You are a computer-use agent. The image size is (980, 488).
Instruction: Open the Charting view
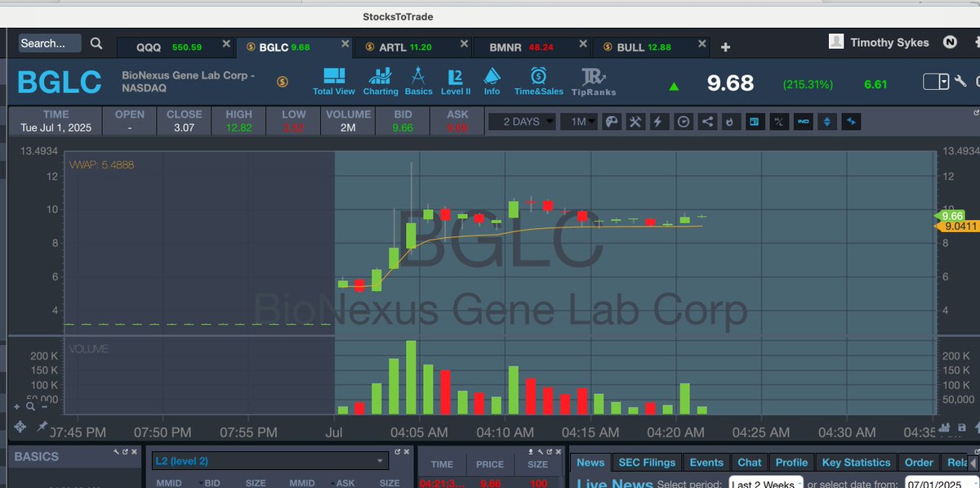coord(380,82)
